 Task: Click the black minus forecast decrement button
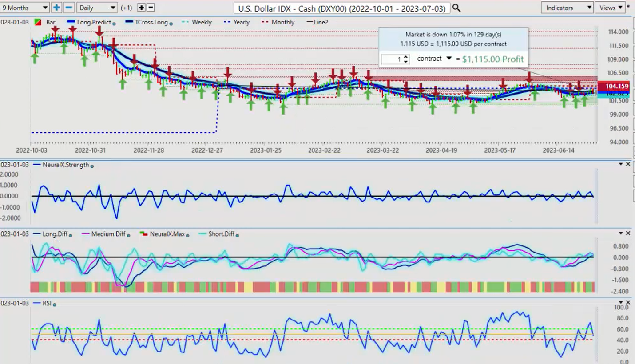point(151,8)
